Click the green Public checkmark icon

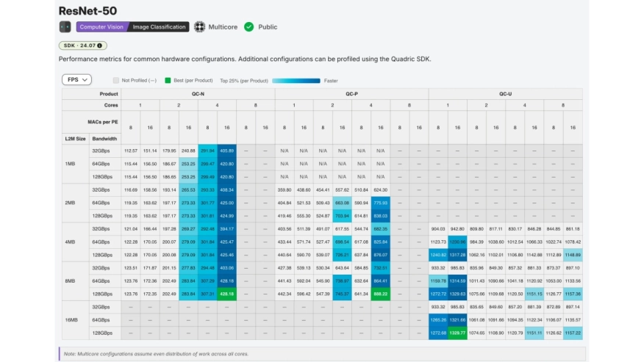249,26
